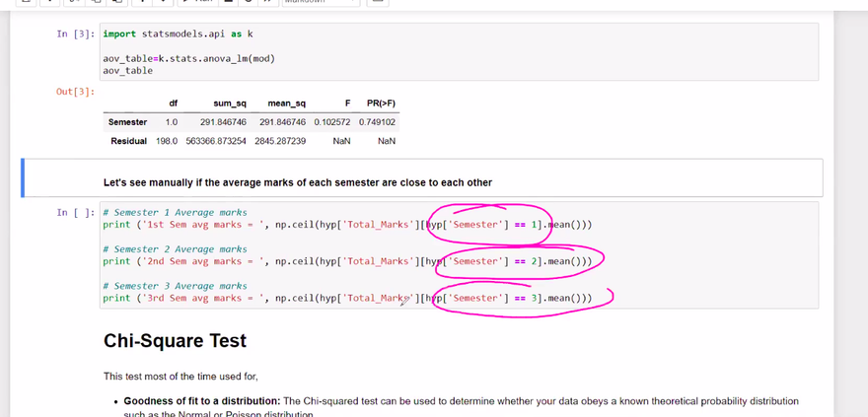Click the paste cells below icon
Screen dimensions: 868x417
tap(116, 2)
